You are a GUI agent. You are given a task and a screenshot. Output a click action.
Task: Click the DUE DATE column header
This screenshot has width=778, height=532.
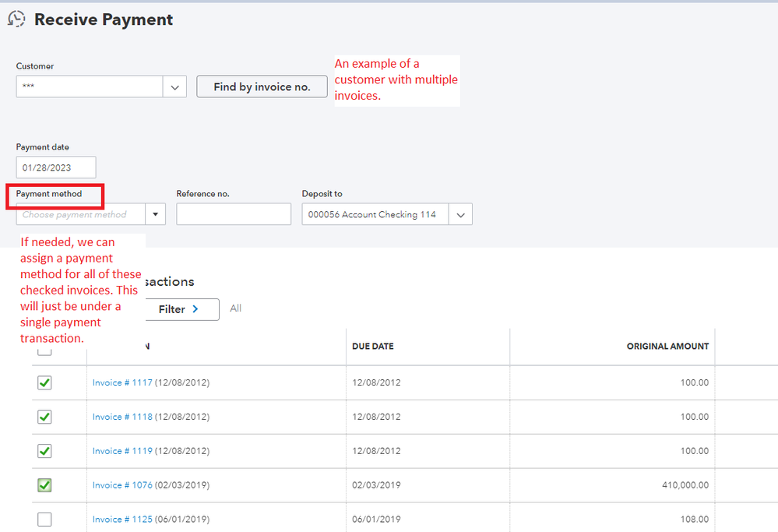tap(373, 347)
